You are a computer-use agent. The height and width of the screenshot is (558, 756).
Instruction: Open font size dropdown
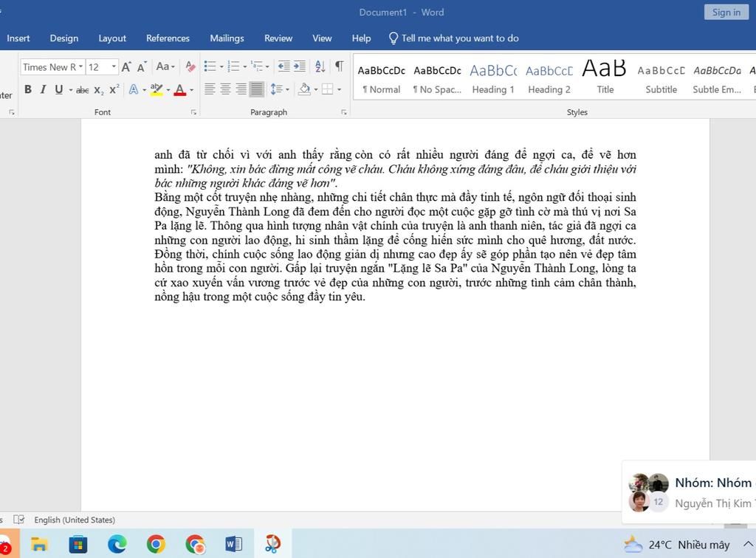pos(114,67)
